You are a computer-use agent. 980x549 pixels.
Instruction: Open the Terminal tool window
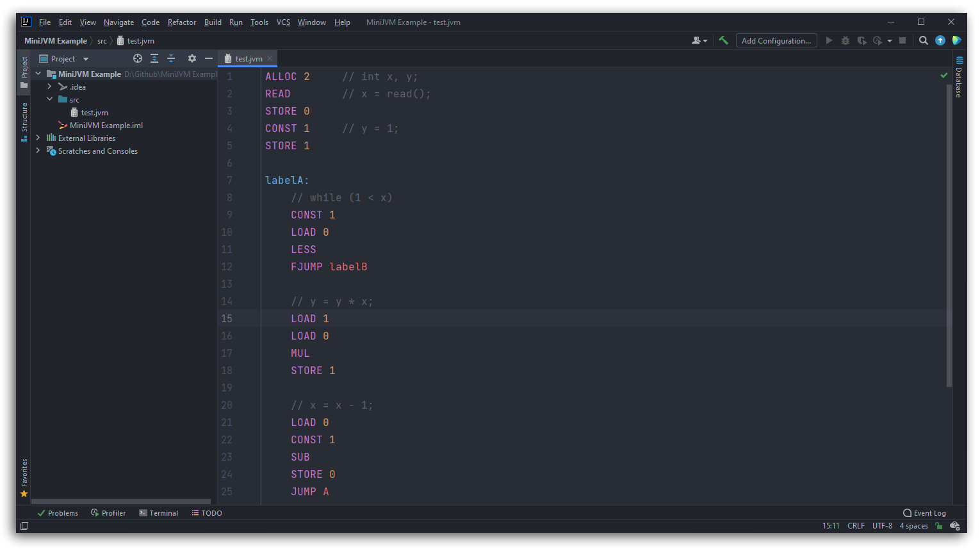click(158, 512)
